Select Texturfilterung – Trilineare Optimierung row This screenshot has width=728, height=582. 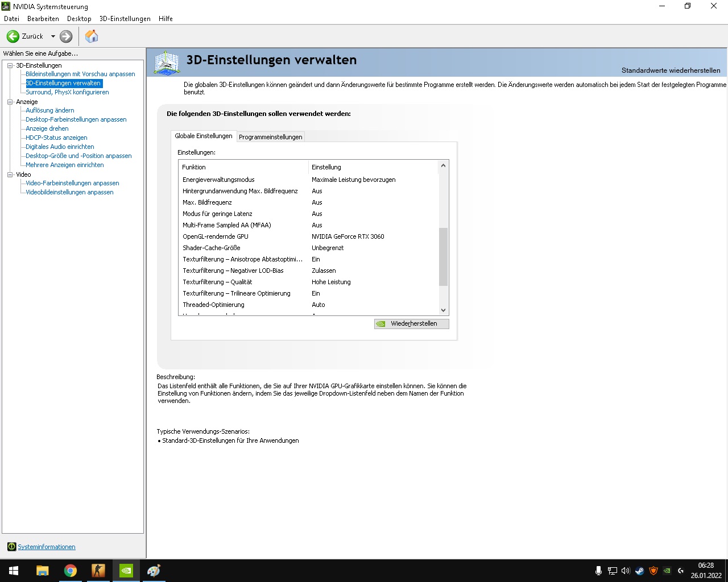click(x=308, y=293)
